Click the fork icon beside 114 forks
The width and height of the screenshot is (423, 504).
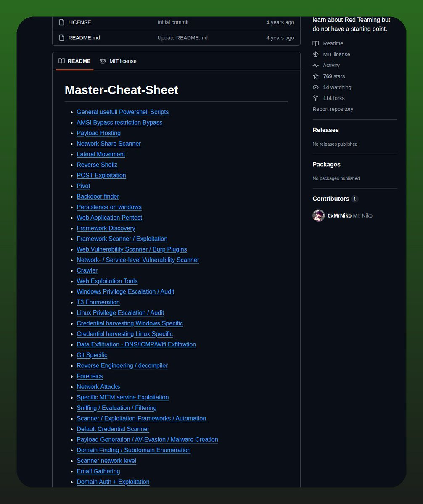coord(316,98)
